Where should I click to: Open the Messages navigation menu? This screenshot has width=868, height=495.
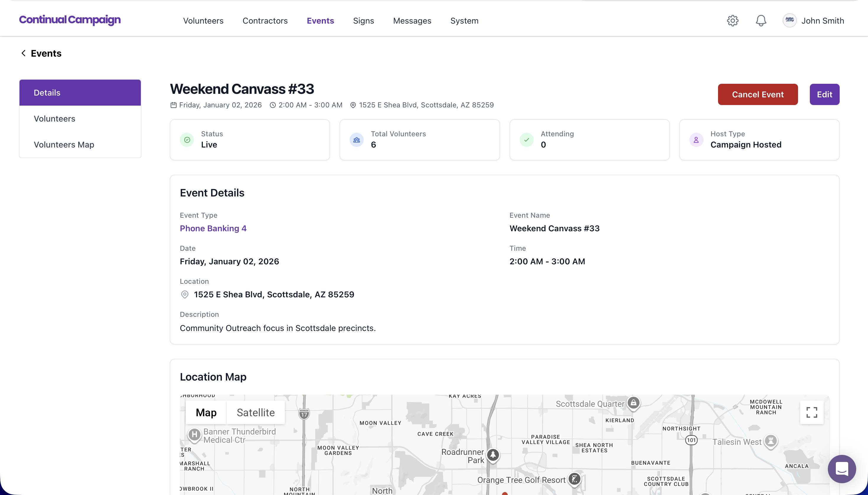412,21
